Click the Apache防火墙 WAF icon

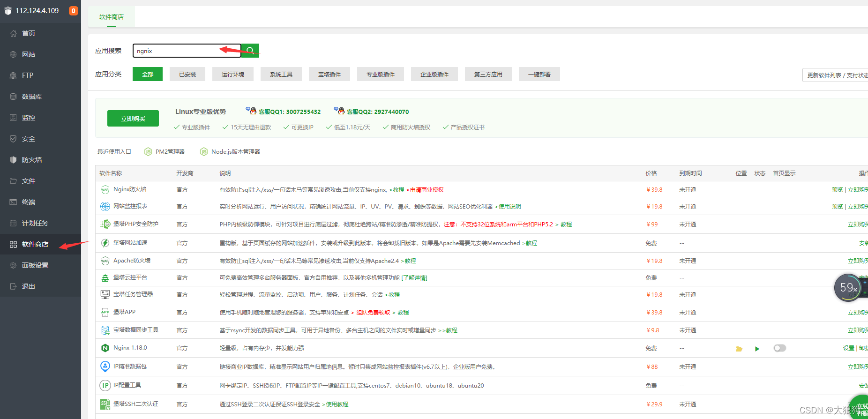[105, 261]
